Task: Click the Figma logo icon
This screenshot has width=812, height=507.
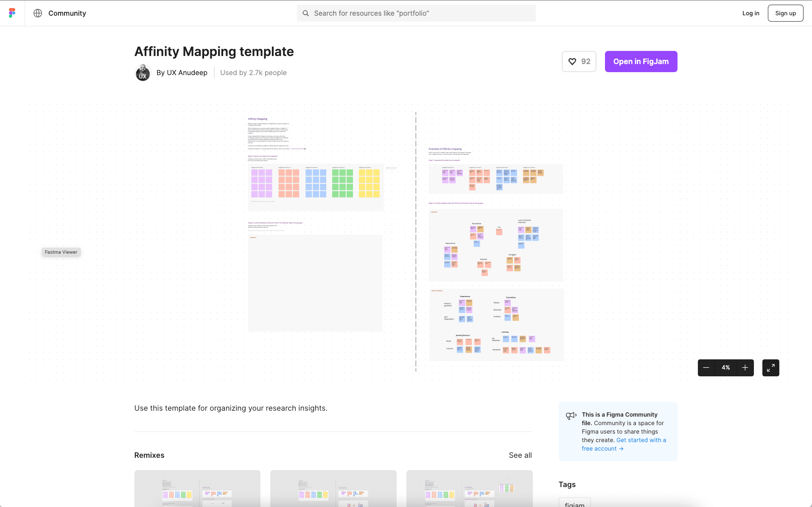Action: [12, 13]
